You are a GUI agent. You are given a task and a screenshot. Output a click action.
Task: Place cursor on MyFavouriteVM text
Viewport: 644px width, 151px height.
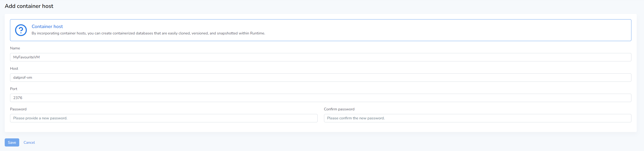tap(27, 57)
